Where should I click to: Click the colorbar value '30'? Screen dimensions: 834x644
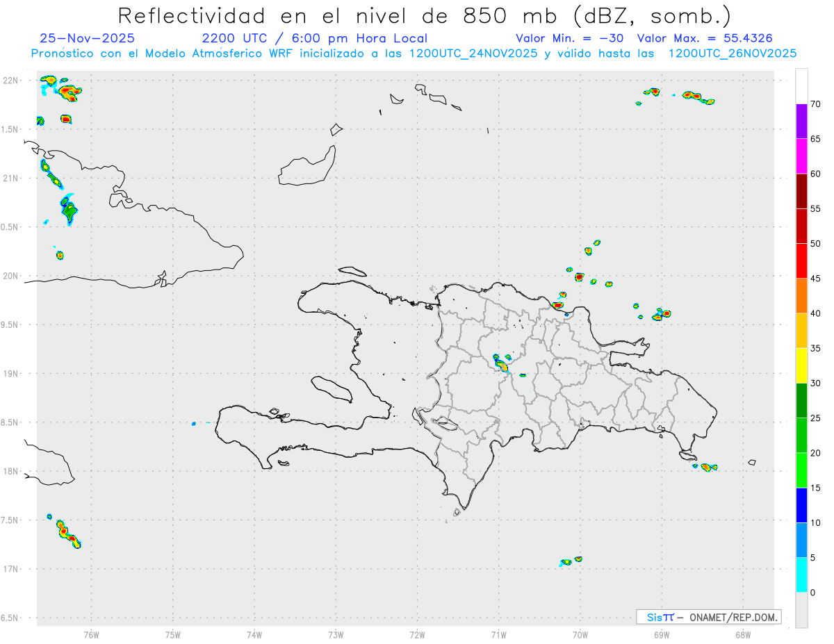pos(816,383)
